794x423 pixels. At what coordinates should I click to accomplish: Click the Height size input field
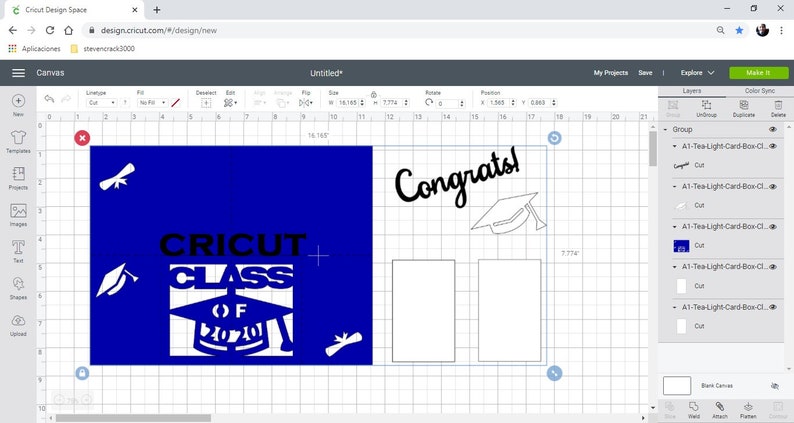(x=392, y=103)
